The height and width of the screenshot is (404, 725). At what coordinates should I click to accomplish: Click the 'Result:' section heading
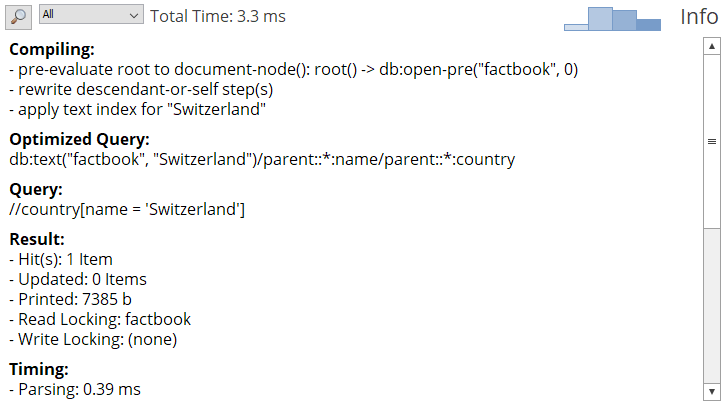point(37,239)
